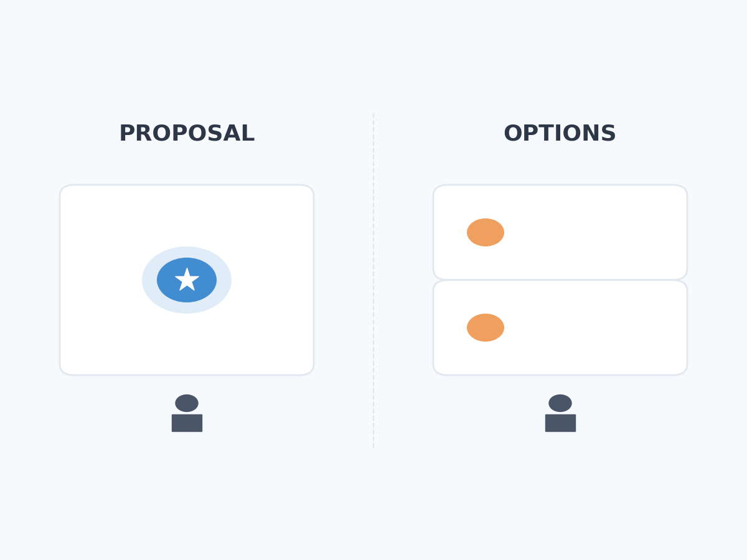Click the head of the left person icon

(187, 403)
